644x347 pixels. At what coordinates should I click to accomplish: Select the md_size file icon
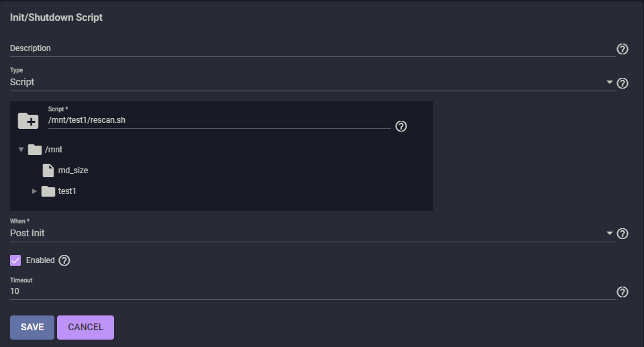[x=48, y=170]
